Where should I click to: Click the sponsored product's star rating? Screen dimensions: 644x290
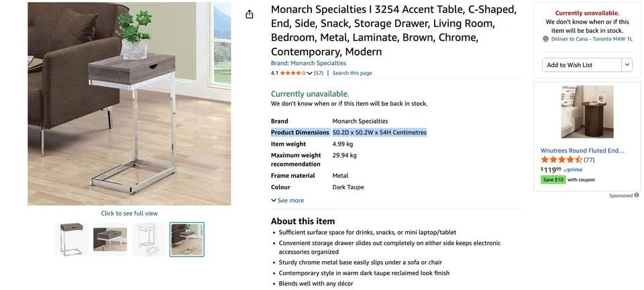point(561,160)
